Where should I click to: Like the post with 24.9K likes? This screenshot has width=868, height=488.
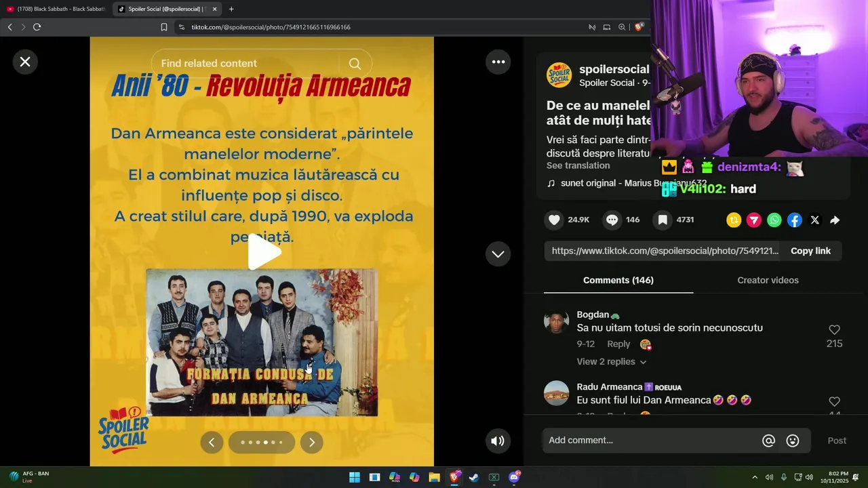pos(555,220)
